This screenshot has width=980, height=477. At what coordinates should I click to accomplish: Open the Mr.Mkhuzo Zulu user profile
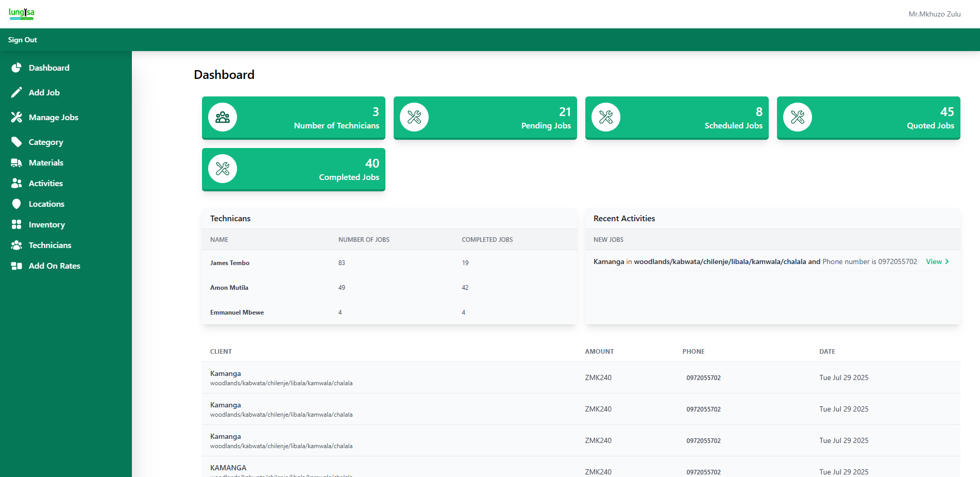coord(934,14)
